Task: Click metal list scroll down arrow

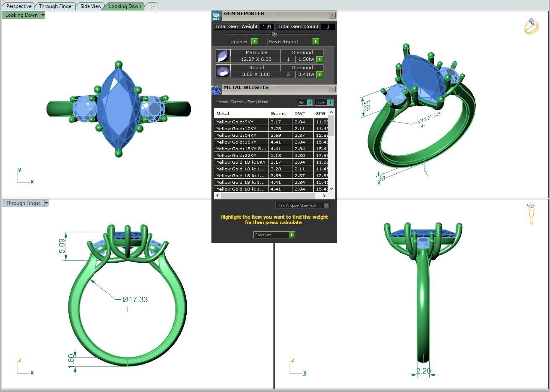Action: [x=331, y=189]
